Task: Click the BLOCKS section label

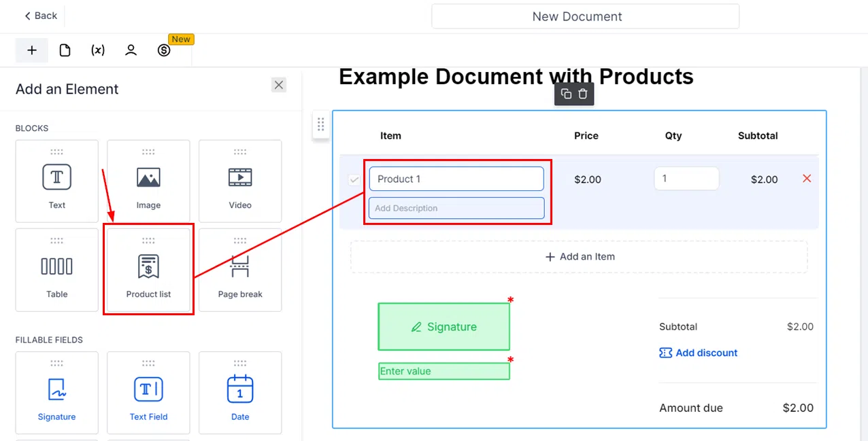Action: point(32,128)
